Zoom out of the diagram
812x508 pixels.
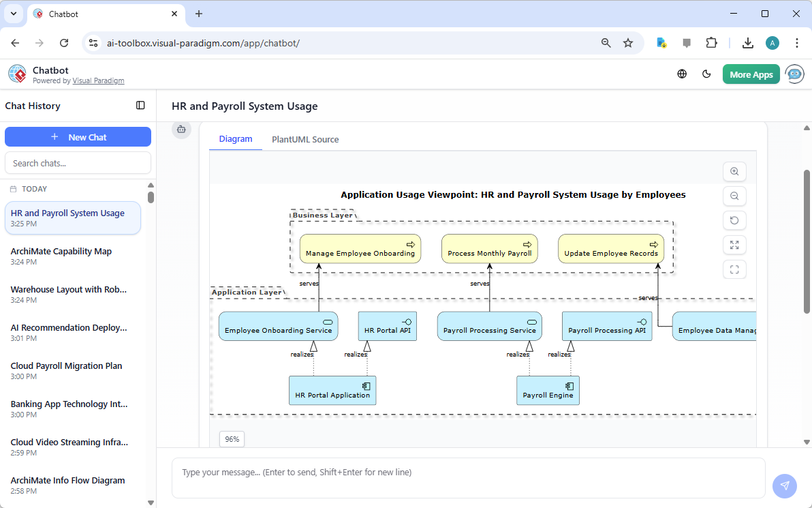pos(734,196)
